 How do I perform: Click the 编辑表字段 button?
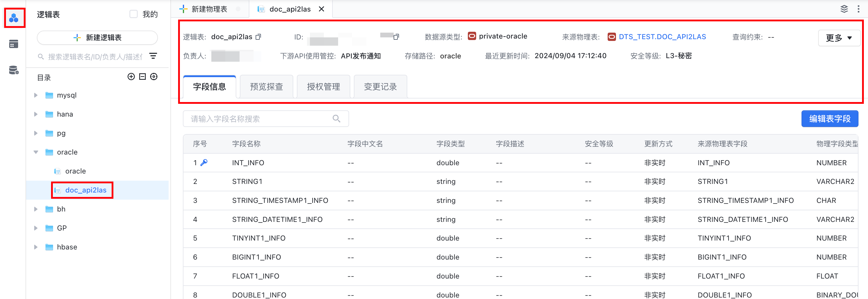(x=830, y=119)
